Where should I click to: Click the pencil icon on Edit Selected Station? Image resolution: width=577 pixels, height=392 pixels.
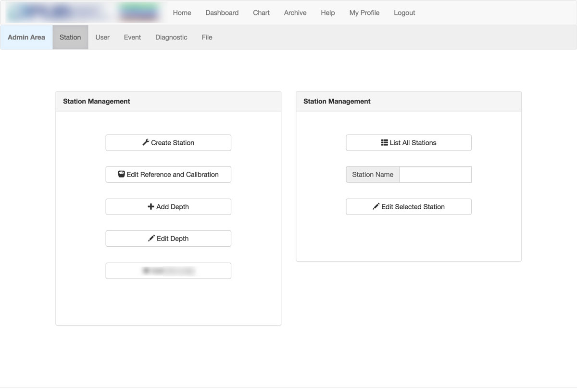pyautogui.click(x=377, y=206)
